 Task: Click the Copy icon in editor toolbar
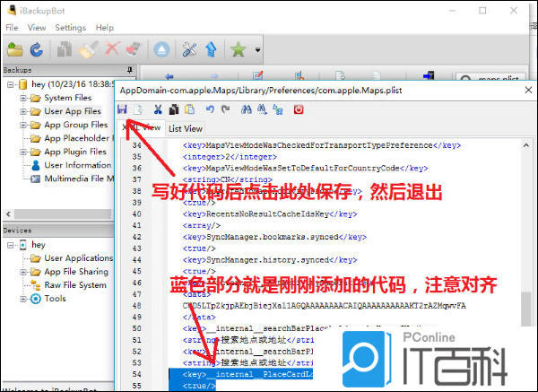(174, 109)
